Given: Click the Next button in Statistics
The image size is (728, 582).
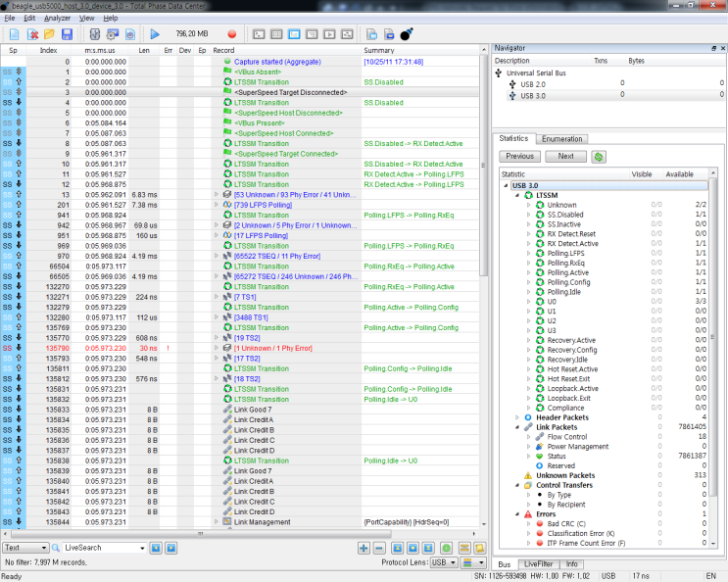Looking at the screenshot, I should click(565, 157).
